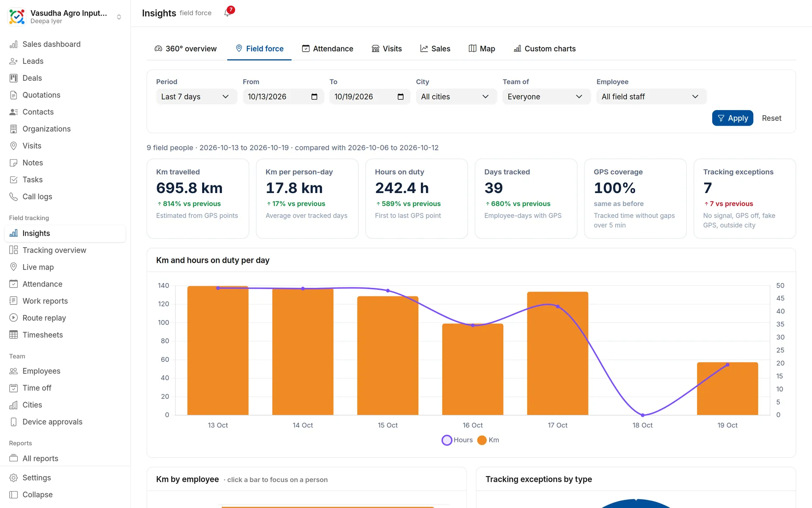Open the Team of dropdown showing Everyone
The height and width of the screenshot is (508, 812).
tap(546, 97)
